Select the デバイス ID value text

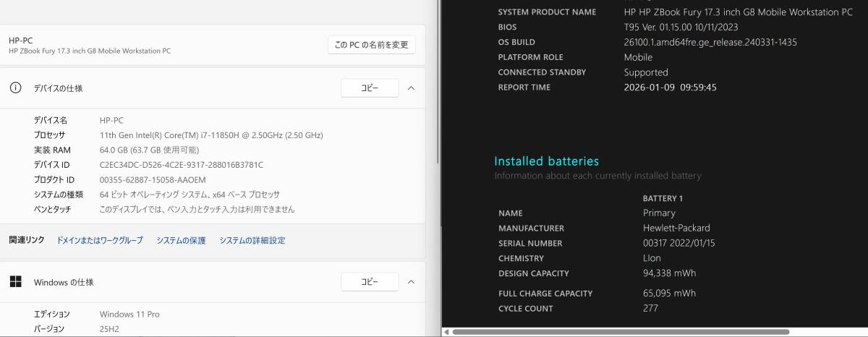click(182, 165)
